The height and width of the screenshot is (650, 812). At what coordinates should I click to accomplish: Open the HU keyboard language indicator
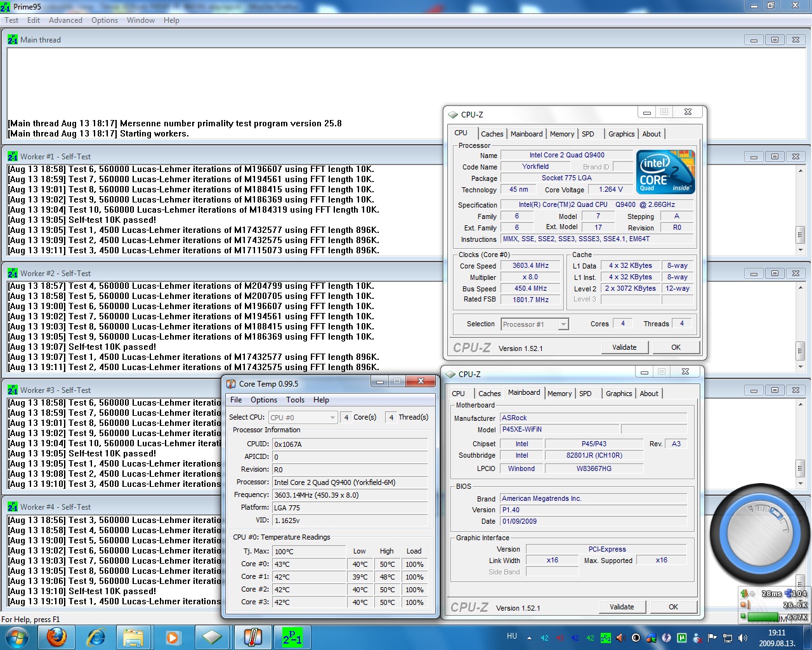pyautogui.click(x=512, y=636)
